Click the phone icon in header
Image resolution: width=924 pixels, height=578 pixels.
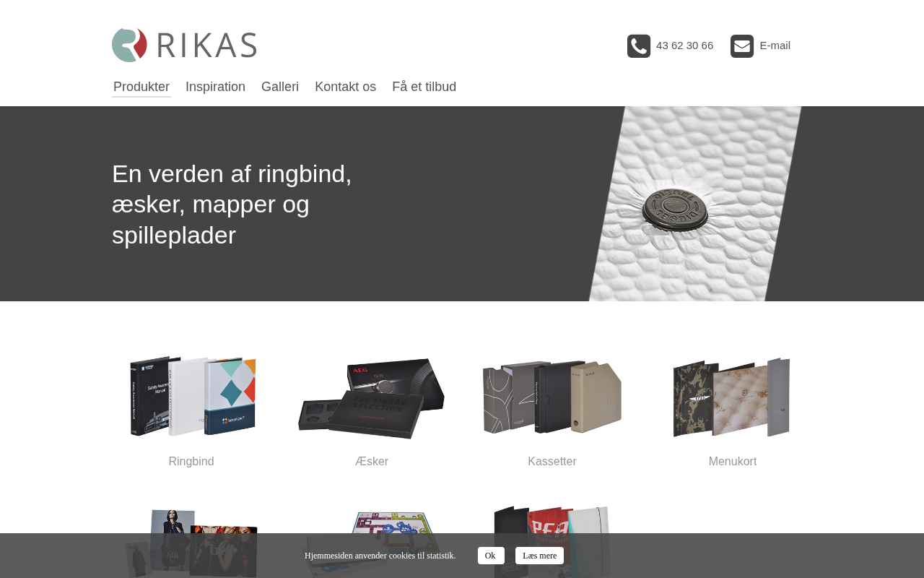click(x=639, y=46)
